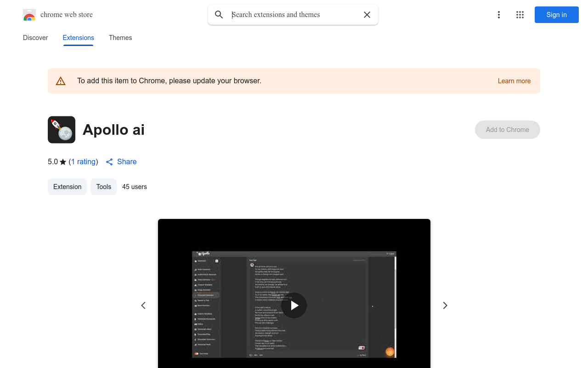Clear the search field with the X icon
This screenshot has height=368, width=588.
367,15
